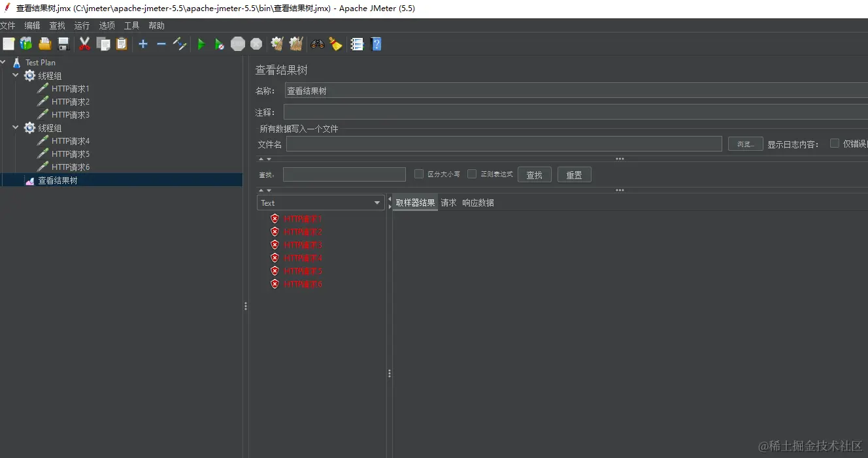Screen dimensions: 868x458
Task: Click the Copy icon in toolbar
Action: point(103,44)
